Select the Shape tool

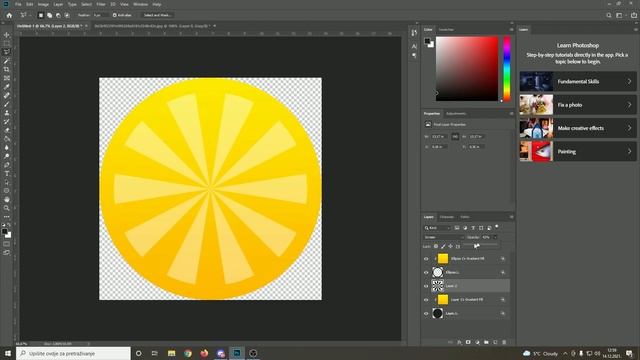[x=7, y=191]
